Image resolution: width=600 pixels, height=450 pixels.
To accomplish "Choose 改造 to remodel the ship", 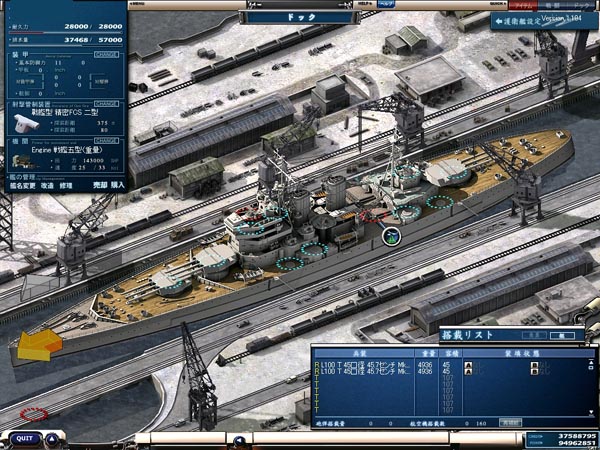I will tap(47, 186).
